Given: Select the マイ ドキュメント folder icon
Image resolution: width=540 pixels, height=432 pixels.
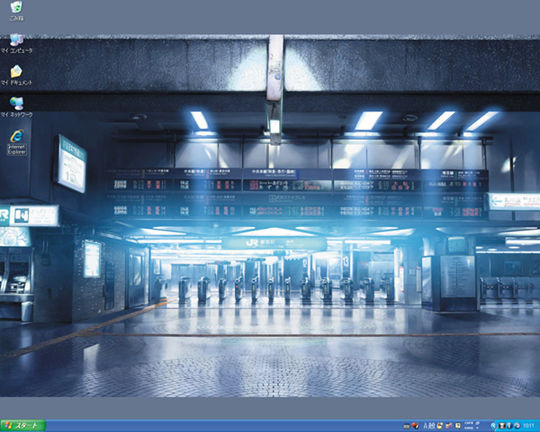Looking at the screenshot, I should 17,75.
